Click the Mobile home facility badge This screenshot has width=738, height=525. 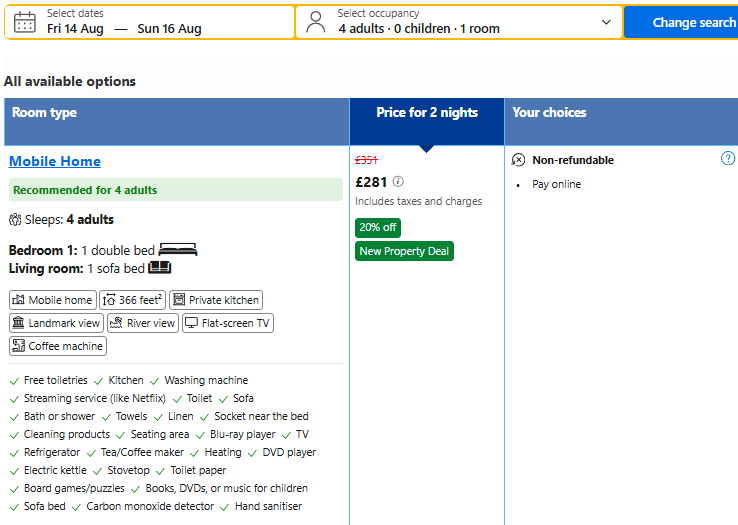click(x=53, y=300)
